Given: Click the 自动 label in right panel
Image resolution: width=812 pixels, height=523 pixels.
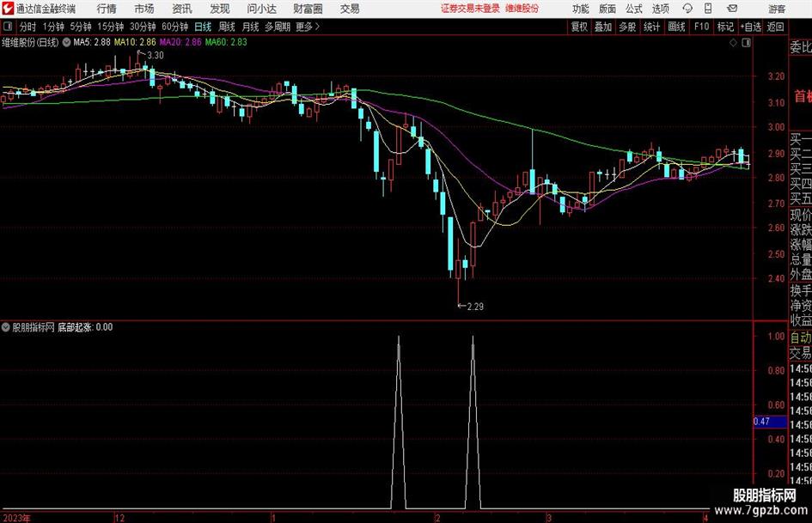Looking at the screenshot, I should point(801,338).
